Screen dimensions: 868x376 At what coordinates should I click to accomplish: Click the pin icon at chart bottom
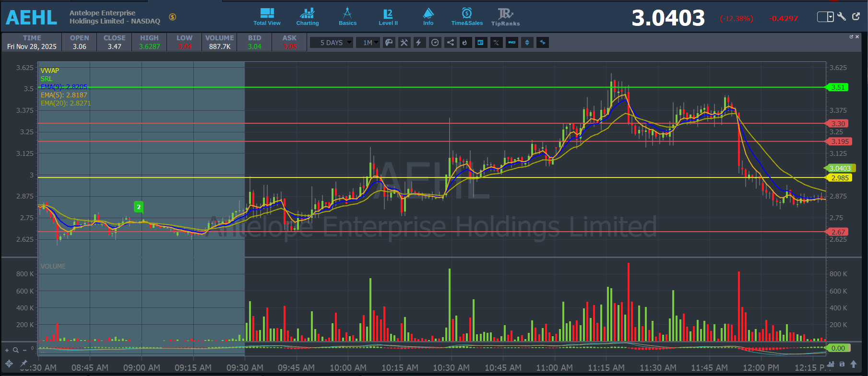pyautogui.click(x=23, y=364)
